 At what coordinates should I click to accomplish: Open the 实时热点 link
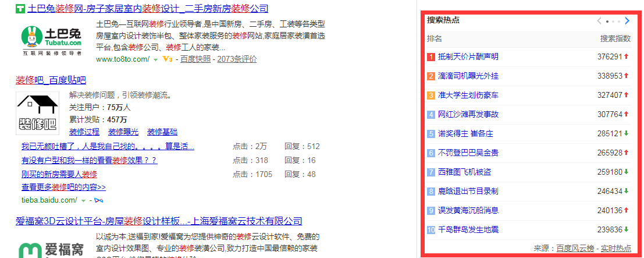pos(616,249)
